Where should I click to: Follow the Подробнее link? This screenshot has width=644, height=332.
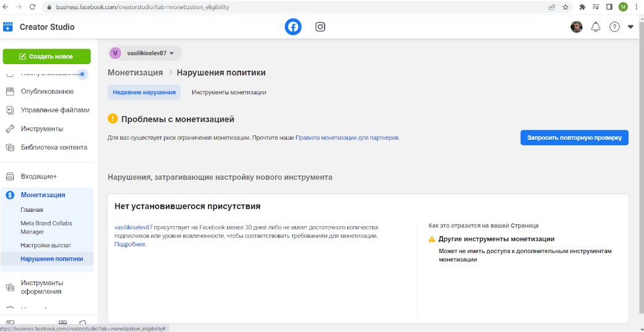[x=130, y=245]
